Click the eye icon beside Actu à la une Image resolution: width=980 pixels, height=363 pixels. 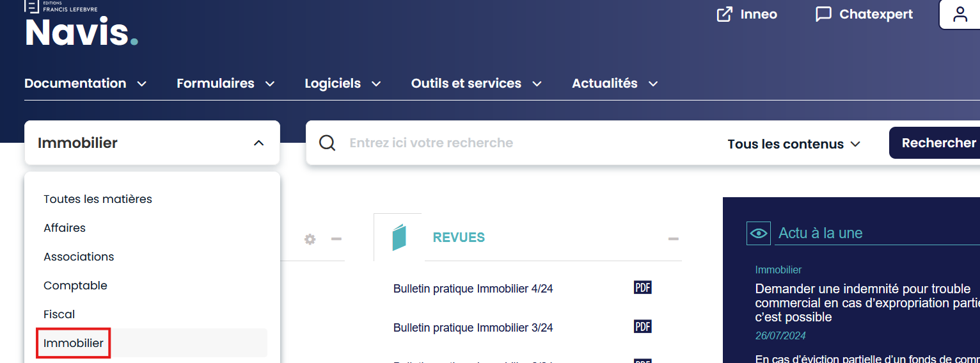(758, 233)
